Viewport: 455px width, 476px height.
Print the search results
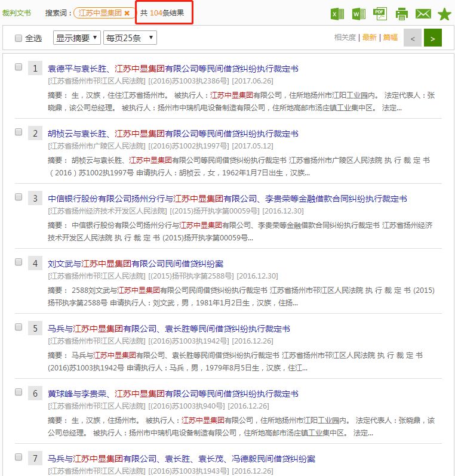(401, 14)
